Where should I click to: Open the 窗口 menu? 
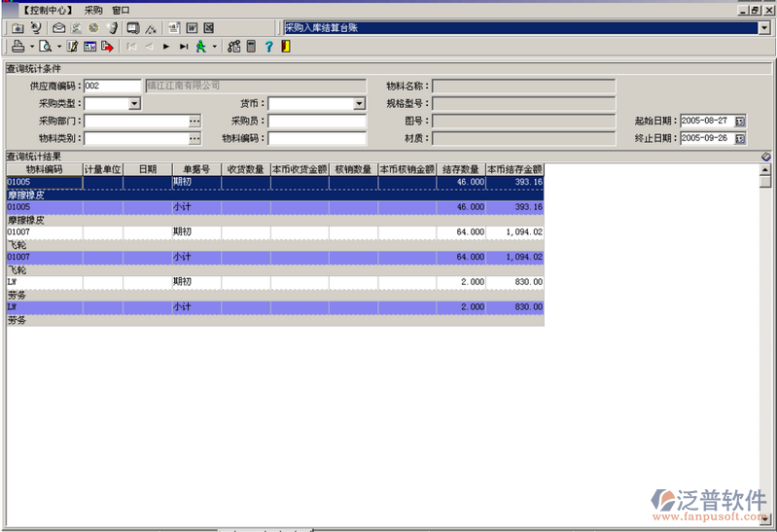click(x=121, y=10)
